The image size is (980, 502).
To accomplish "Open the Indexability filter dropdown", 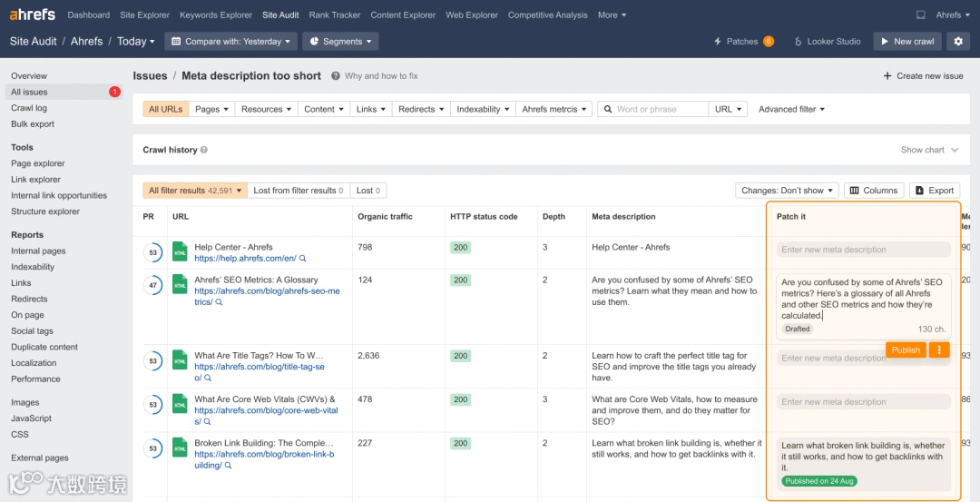I will [483, 109].
